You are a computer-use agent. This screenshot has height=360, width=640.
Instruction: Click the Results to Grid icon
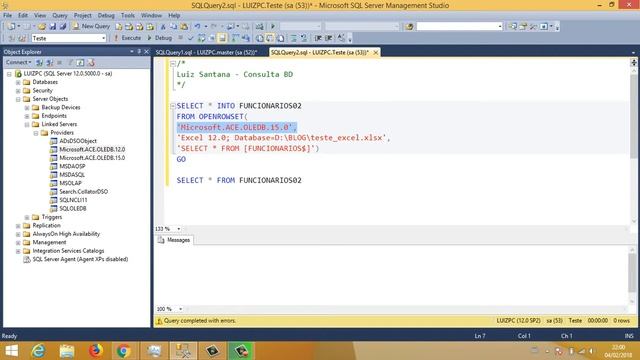click(x=270, y=38)
